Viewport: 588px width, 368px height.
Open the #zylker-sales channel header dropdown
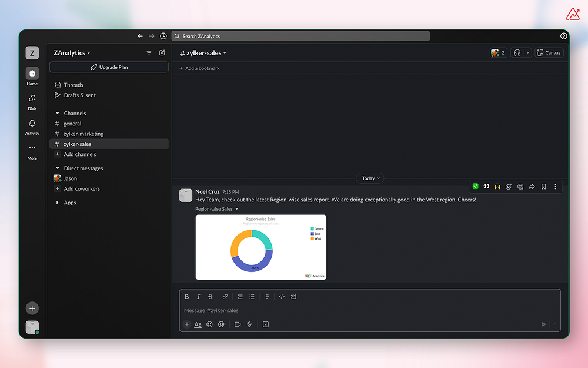point(203,53)
